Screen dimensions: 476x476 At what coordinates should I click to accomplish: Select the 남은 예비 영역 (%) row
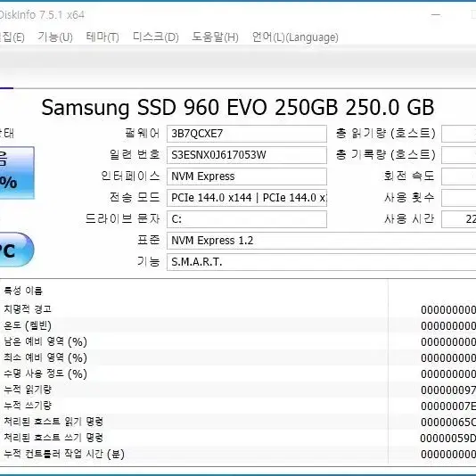(238, 341)
